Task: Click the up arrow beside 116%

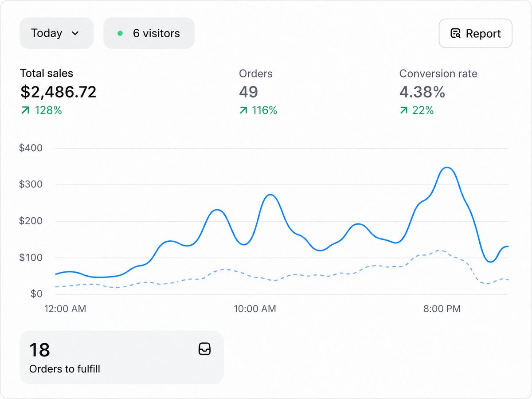Action: pos(243,110)
